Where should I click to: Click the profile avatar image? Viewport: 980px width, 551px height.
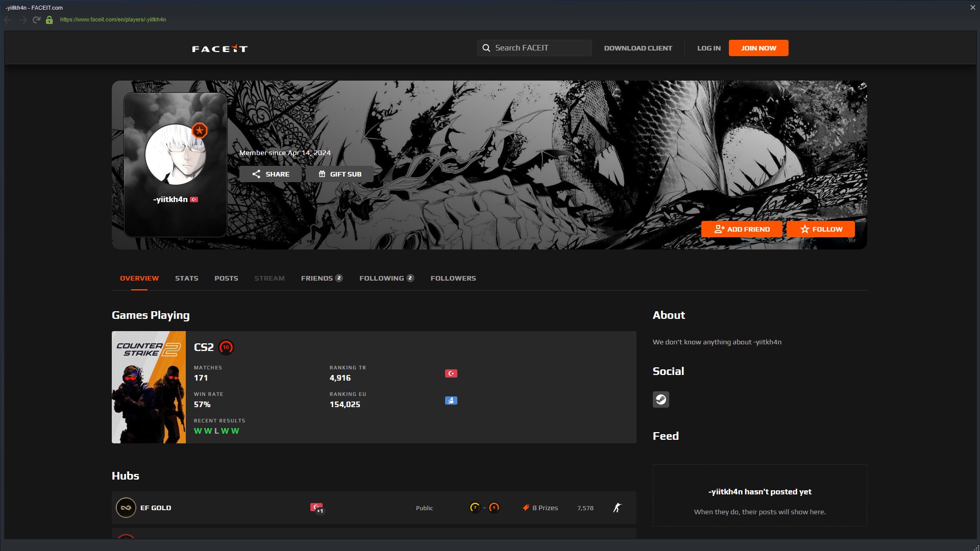(x=176, y=155)
